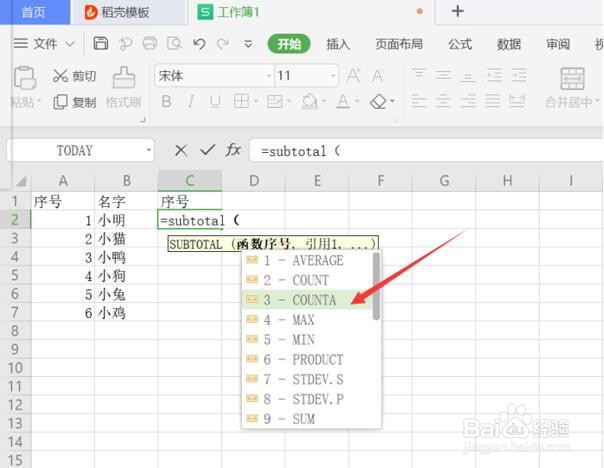Justify text alignment icon
604x468 pixels.
click(x=492, y=101)
